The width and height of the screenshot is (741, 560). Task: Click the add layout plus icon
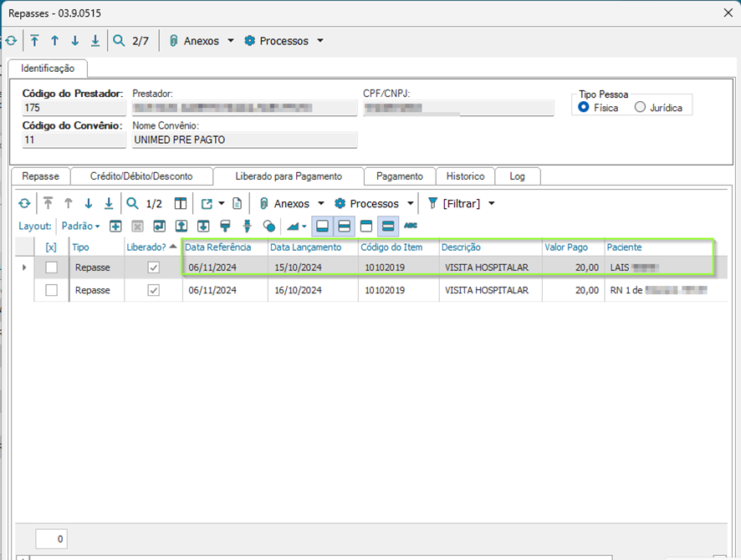click(x=115, y=227)
